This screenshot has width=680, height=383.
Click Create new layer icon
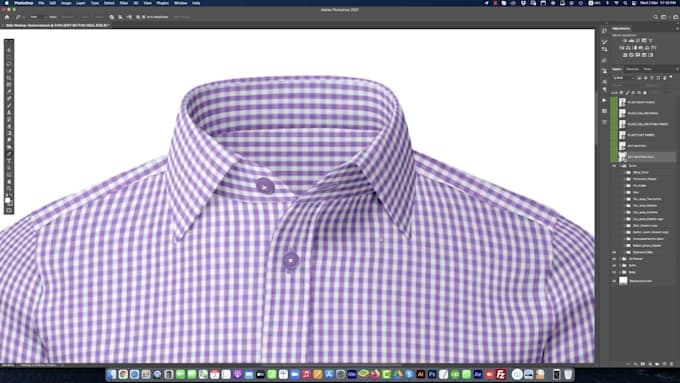click(664, 364)
